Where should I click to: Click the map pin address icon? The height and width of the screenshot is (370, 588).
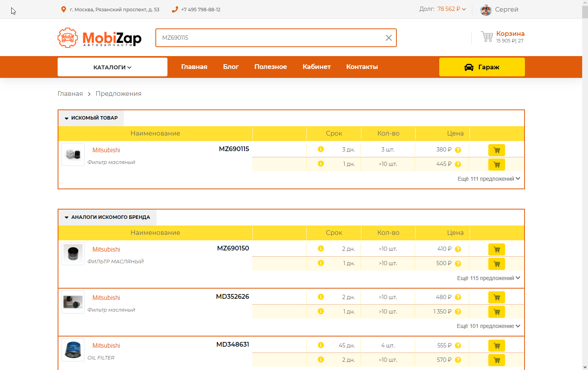(x=63, y=9)
